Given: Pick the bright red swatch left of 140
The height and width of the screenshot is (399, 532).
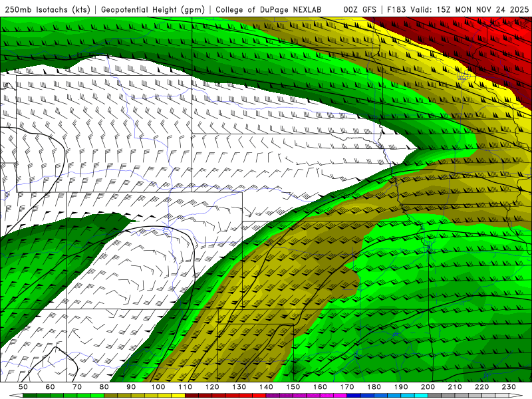Looking at the screenshot, I should 259,395.
